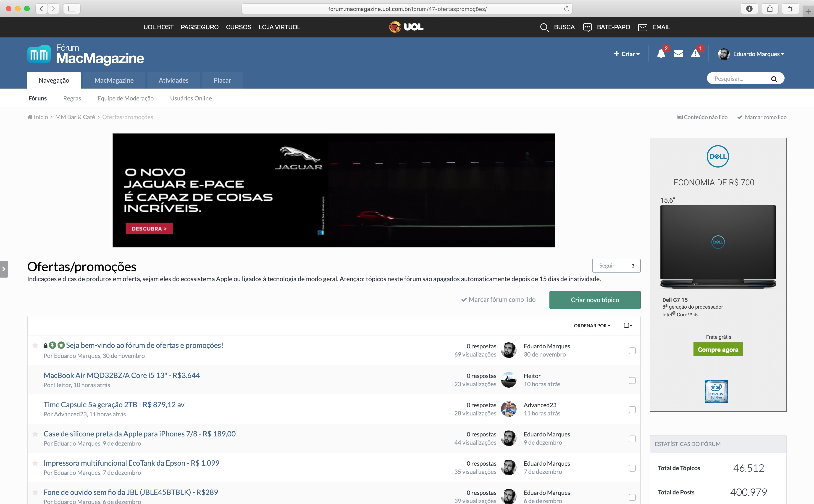This screenshot has height=504, width=814.
Task: Click the Safari share icon
Action: point(770,9)
